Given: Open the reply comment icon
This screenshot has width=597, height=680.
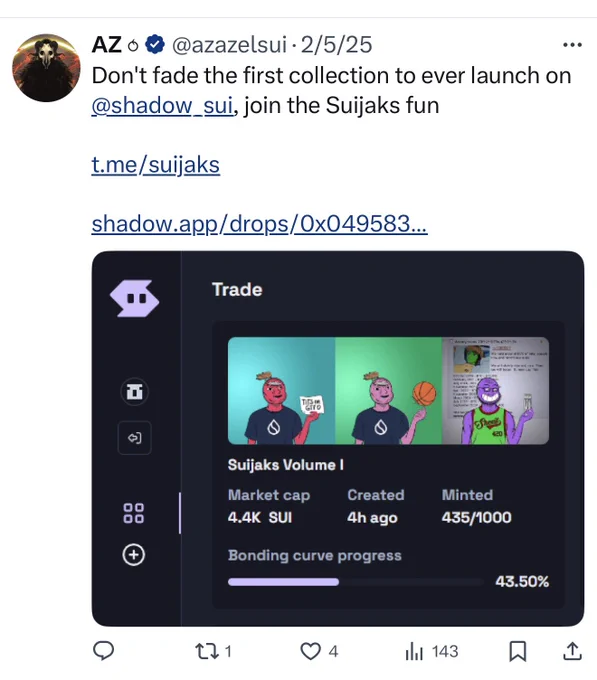Looking at the screenshot, I should click(104, 651).
